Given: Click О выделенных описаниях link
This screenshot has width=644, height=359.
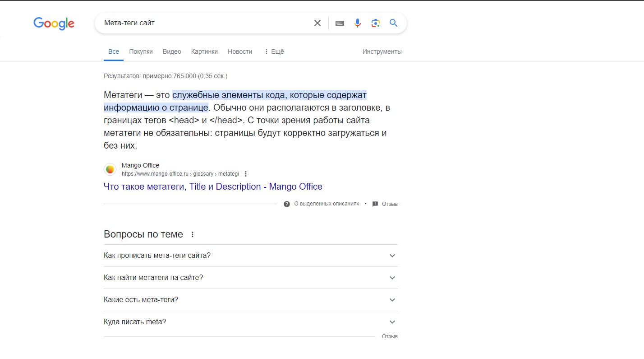Looking at the screenshot, I should coord(327,204).
